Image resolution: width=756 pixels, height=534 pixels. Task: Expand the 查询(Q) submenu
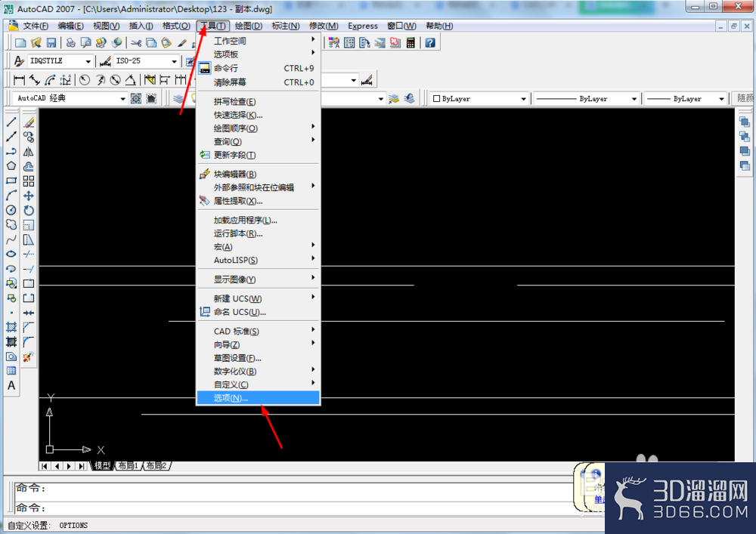tap(258, 141)
